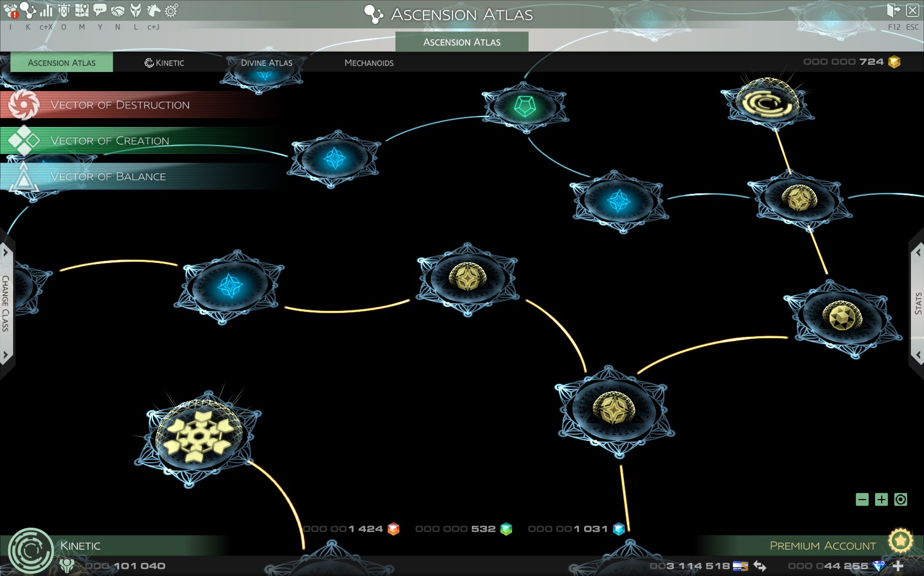Open the world map icon

tap(82, 10)
